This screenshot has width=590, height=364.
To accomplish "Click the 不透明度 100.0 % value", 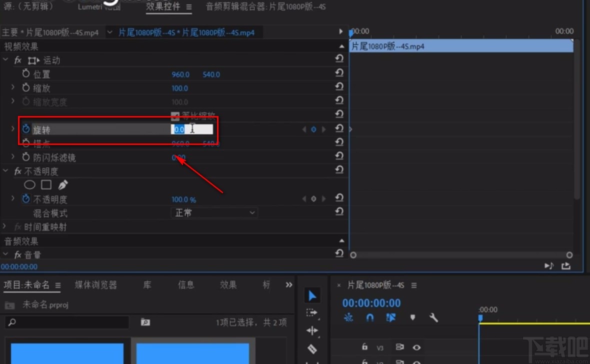I will 183,199.
